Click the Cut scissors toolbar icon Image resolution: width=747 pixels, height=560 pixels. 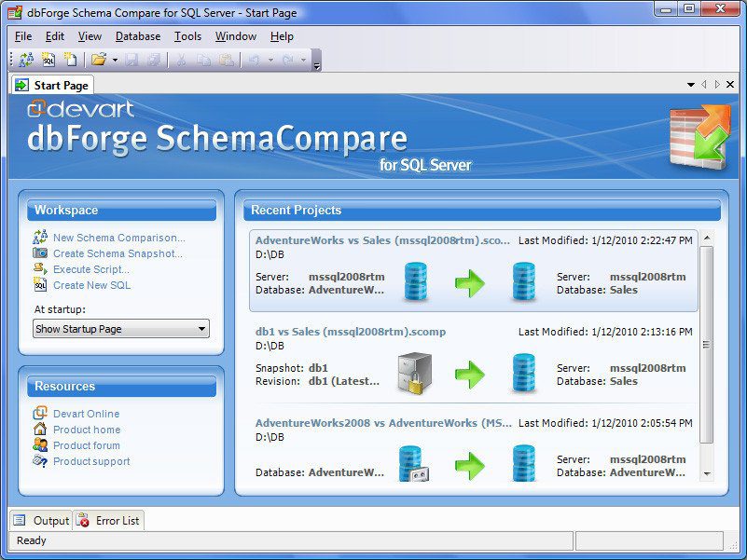(x=181, y=60)
